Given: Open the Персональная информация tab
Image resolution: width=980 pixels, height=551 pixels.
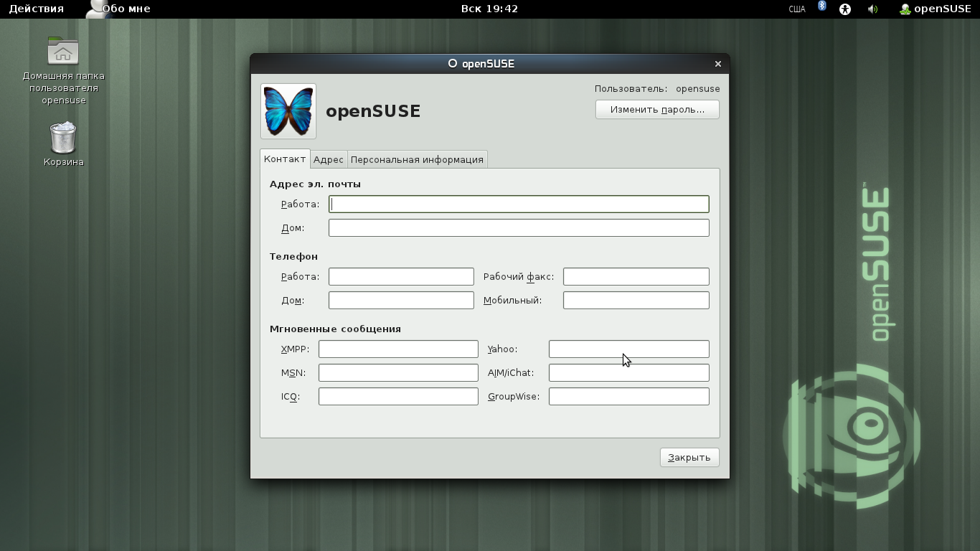Looking at the screenshot, I should (x=417, y=159).
